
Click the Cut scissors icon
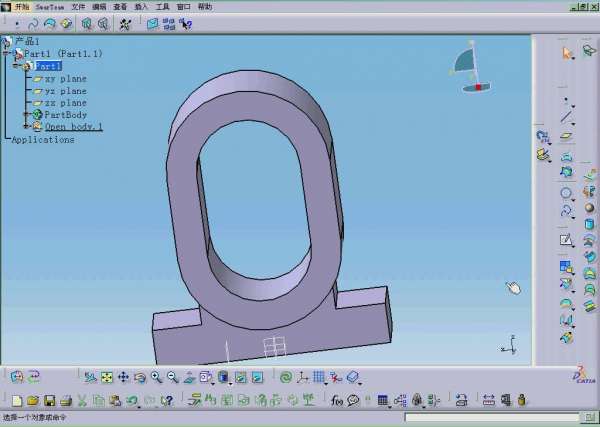coord(82,400)
